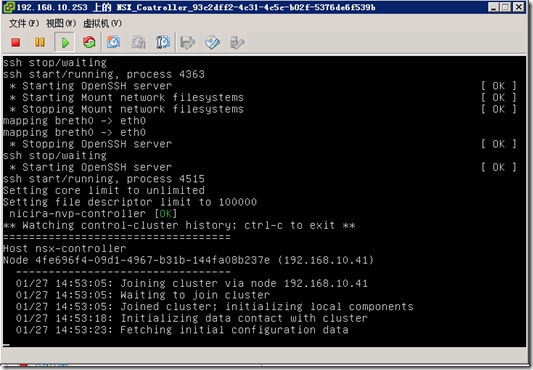The width and height of the screenshot is (533, 370).
Task: Click the Node 4fe696f4 ID line
Action: pyautogui.click(x=188, y=260)
